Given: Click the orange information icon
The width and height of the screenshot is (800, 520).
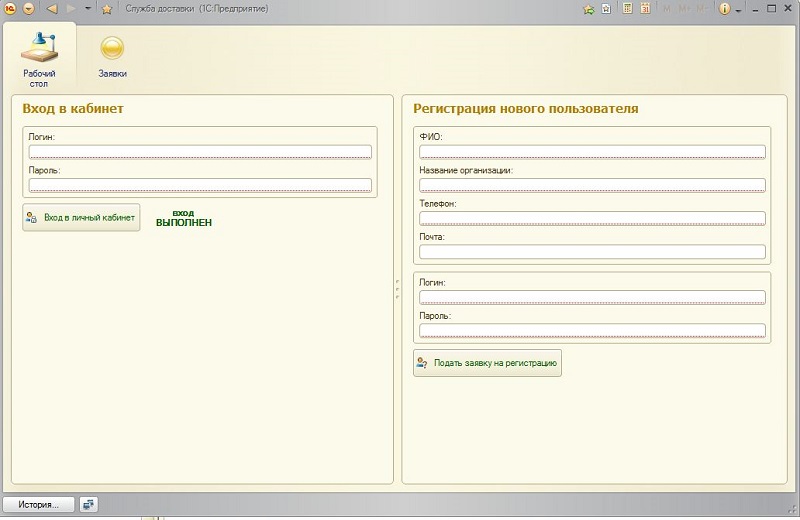Looking at the screenshot, I should (725, 9).
